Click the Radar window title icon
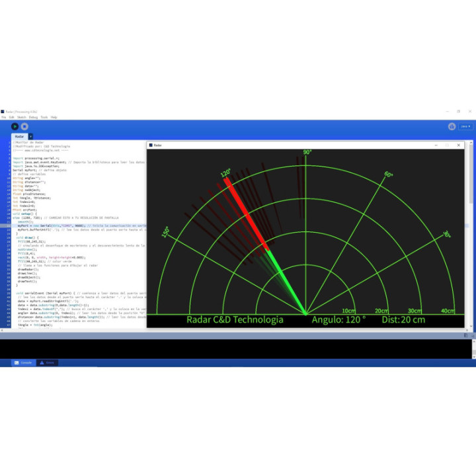The height and width of the screenshot is (476, 476). pos(151,145)
